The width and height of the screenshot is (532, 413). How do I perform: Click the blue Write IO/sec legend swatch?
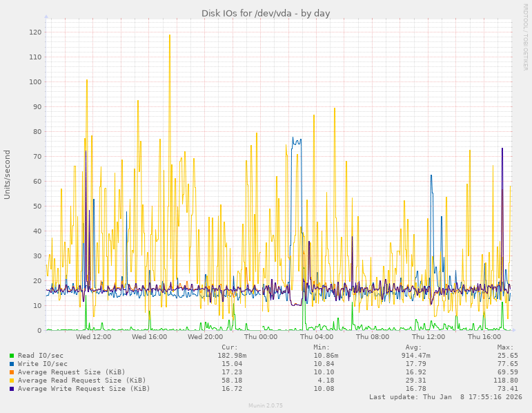tap(12, 364)
